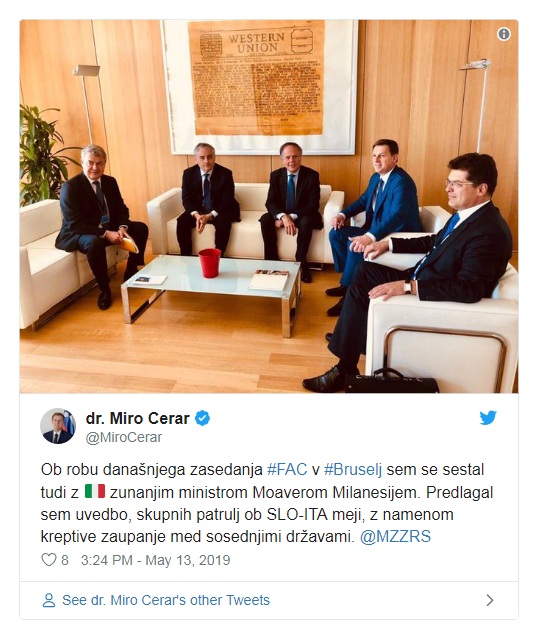Image resolution: width=541 pixels, height=637 pixels.
Task: Open the meeting photo in the tweet
Action: tap(269, 206)
